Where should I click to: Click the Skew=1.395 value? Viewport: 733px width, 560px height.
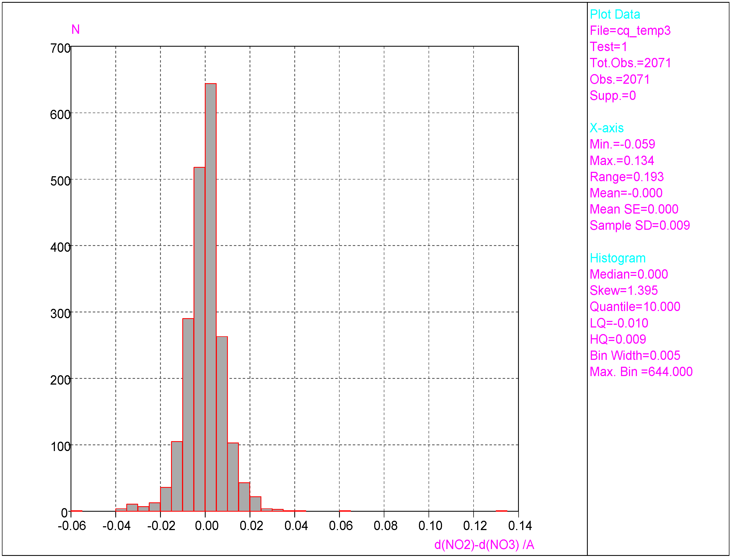624,291
